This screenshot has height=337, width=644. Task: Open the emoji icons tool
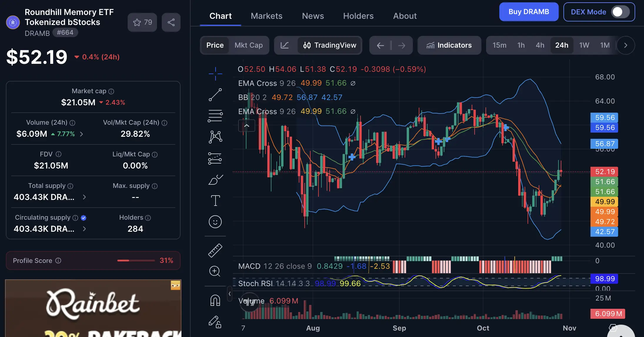pos(215,222)
